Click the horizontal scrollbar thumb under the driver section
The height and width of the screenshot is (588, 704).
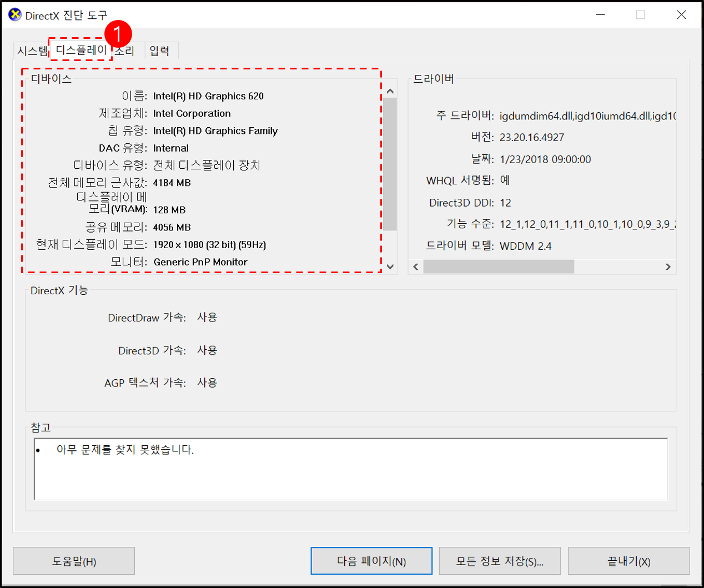[x=499, y=267]
